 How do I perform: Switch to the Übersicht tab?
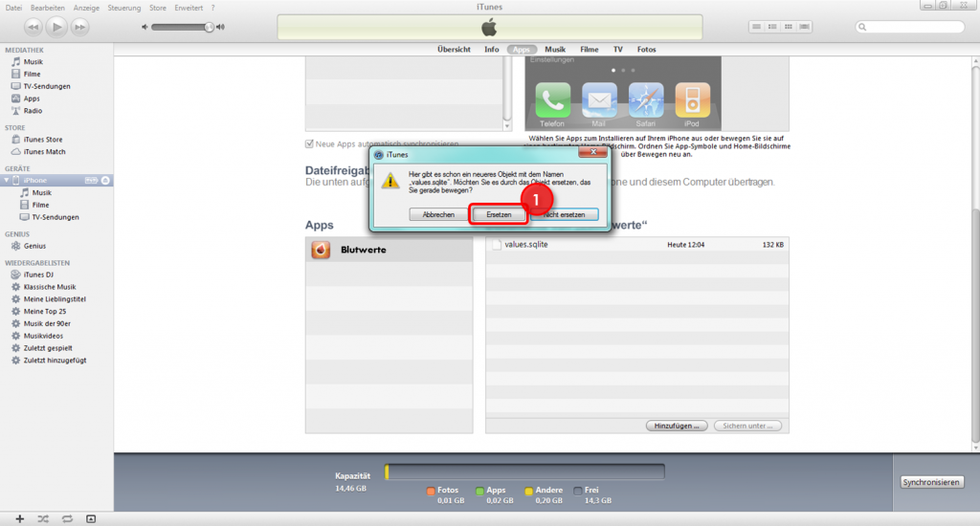454,50
